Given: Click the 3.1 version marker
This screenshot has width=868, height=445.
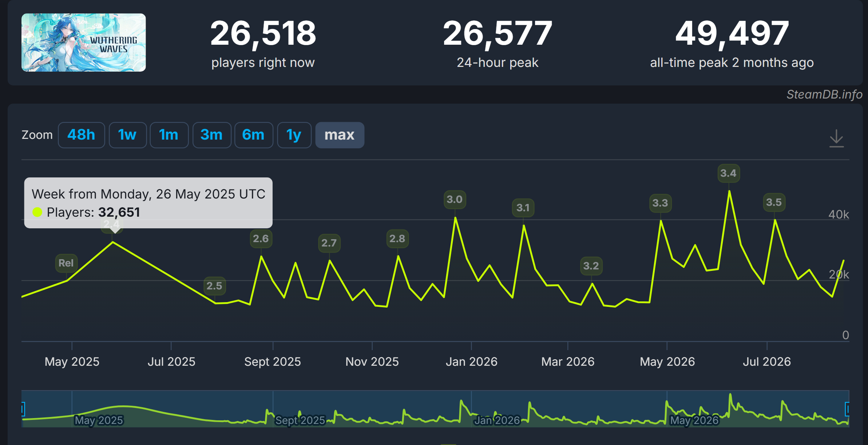Looking at the screenshot, I should point(523,208).
